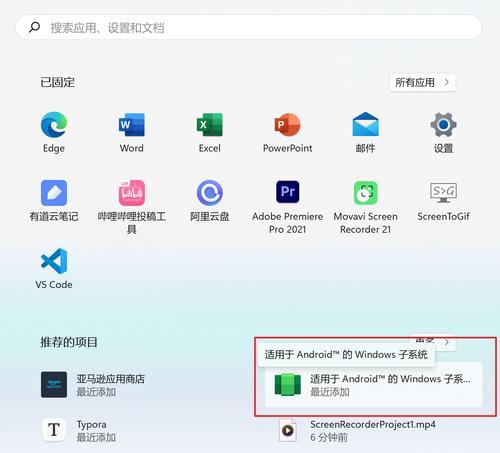This screenshot has width=500, height=453.
Task: Open ScreenToGif application
Action: click(443, 192)
